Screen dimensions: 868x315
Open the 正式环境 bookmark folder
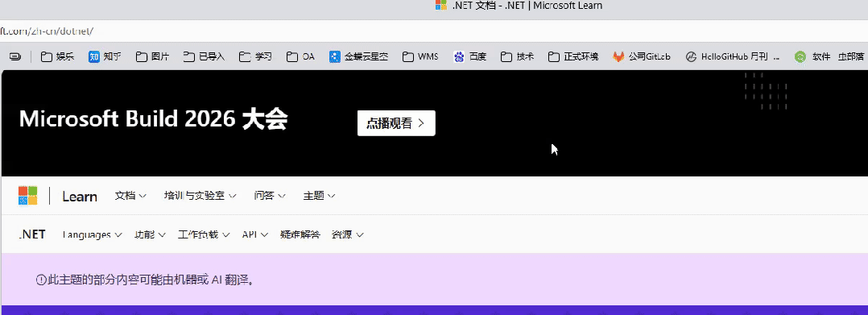point(573,56)
